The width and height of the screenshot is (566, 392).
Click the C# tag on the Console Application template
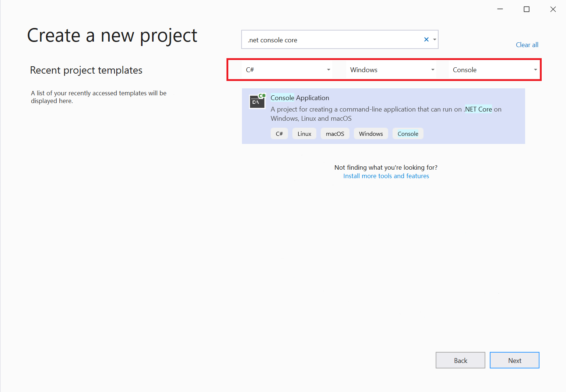pos(279,133)
